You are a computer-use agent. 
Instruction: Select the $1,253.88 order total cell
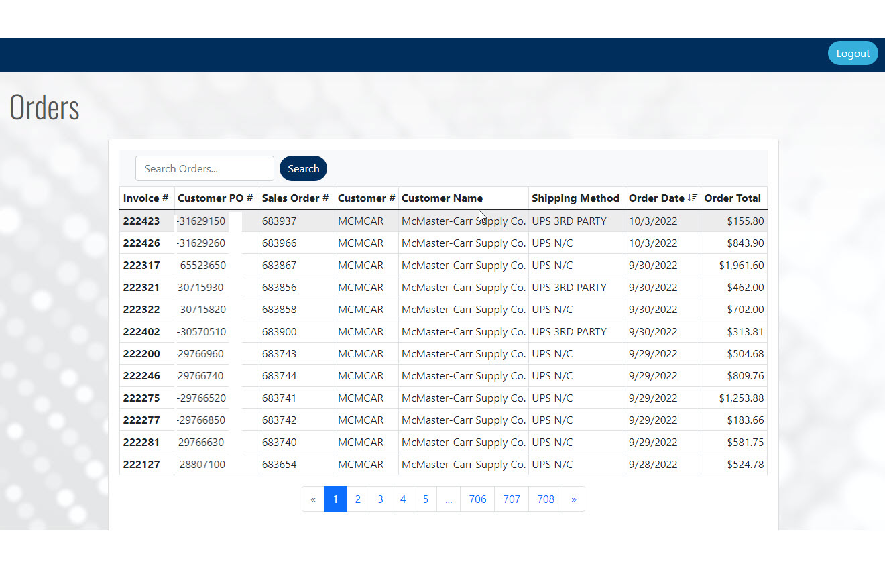pyautogui.click(x=741, y=398)
